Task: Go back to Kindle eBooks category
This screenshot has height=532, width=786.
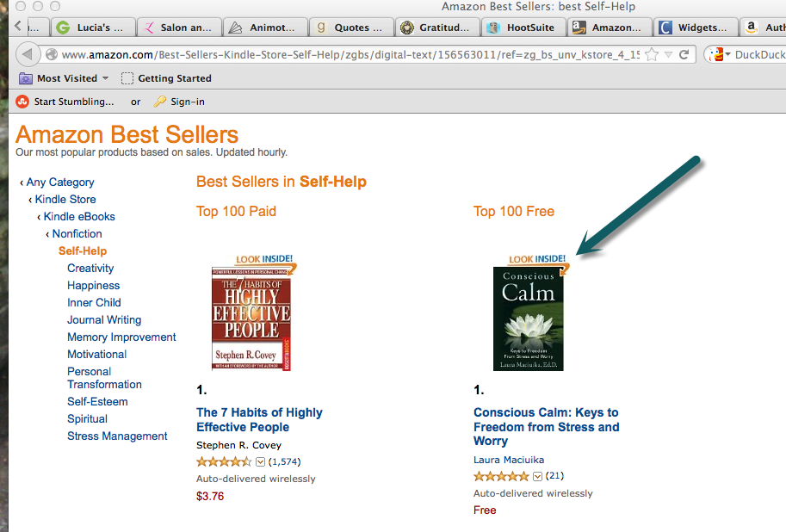Action: click(79, 217)
